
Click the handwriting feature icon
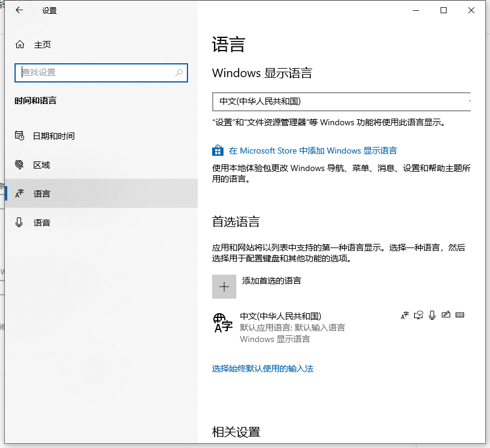(446, 315)
